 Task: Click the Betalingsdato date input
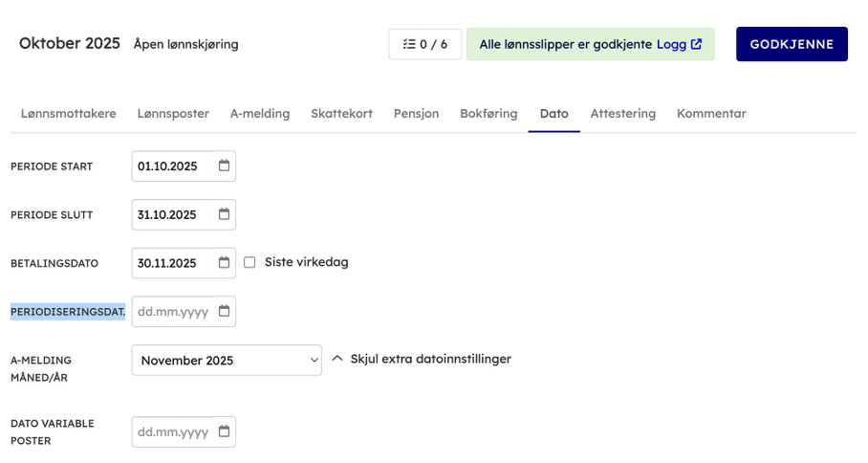coord(174,262)
